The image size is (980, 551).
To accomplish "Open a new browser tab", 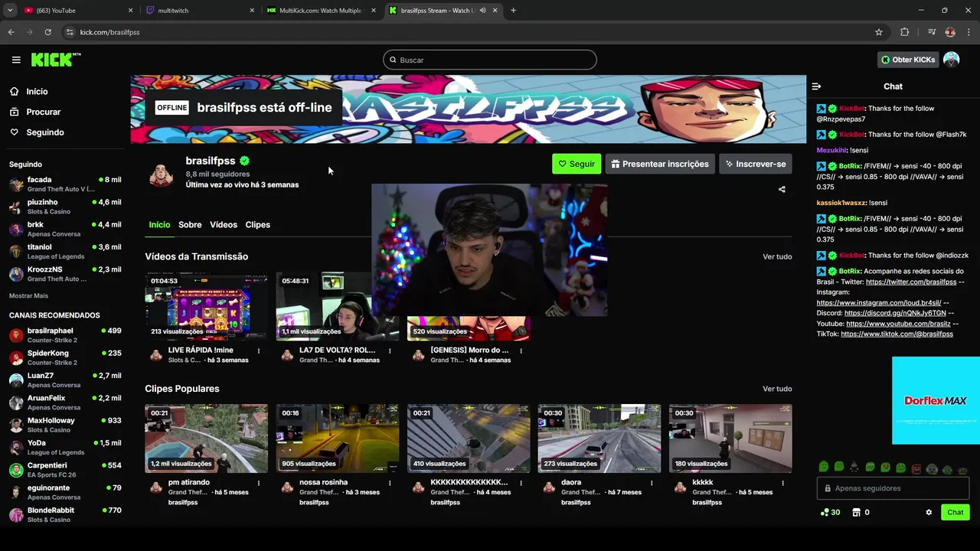I will [513, 11].
